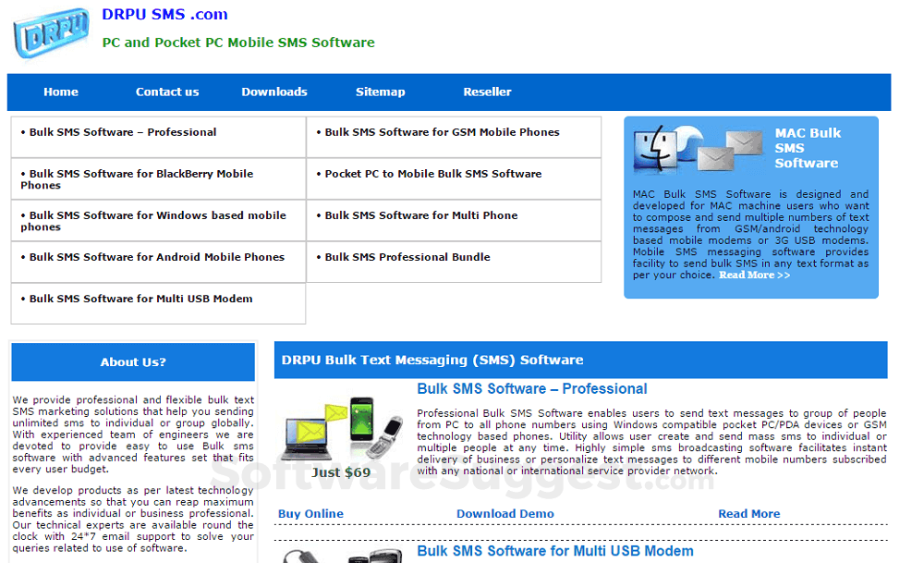Open the Reseller section

487,92
